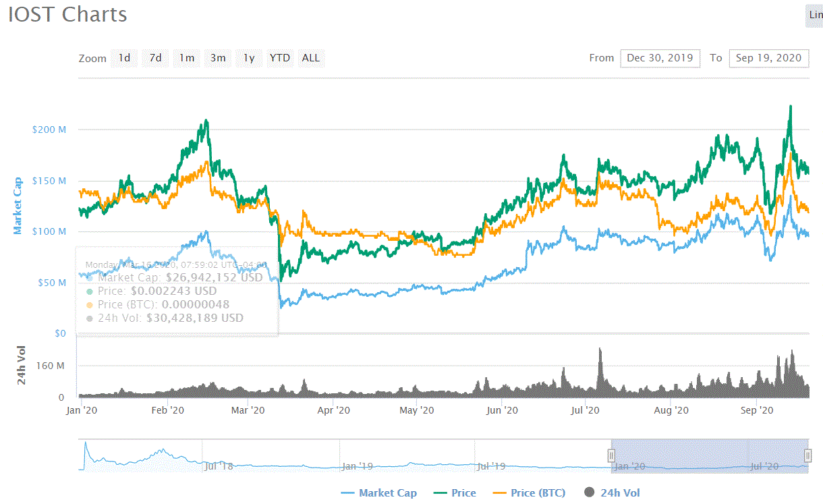Click Jul '18 in the navigator timeline

pos(218,466)
